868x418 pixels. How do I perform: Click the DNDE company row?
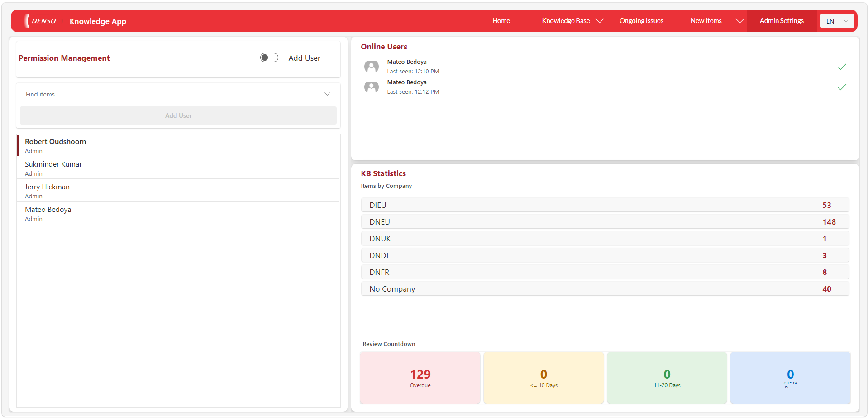pos(605,255)
